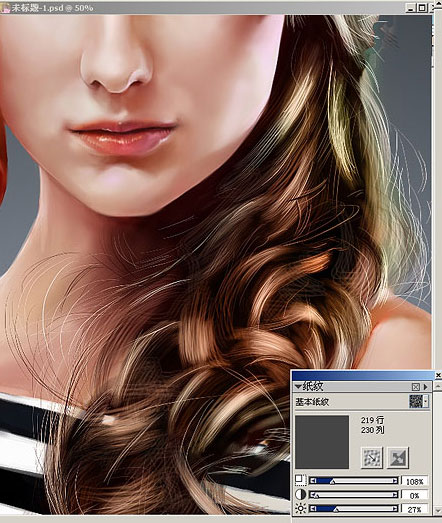The image size is (442, 523).
Task: Click the paper texture thumbnail swatch
Action: (416, 402)
